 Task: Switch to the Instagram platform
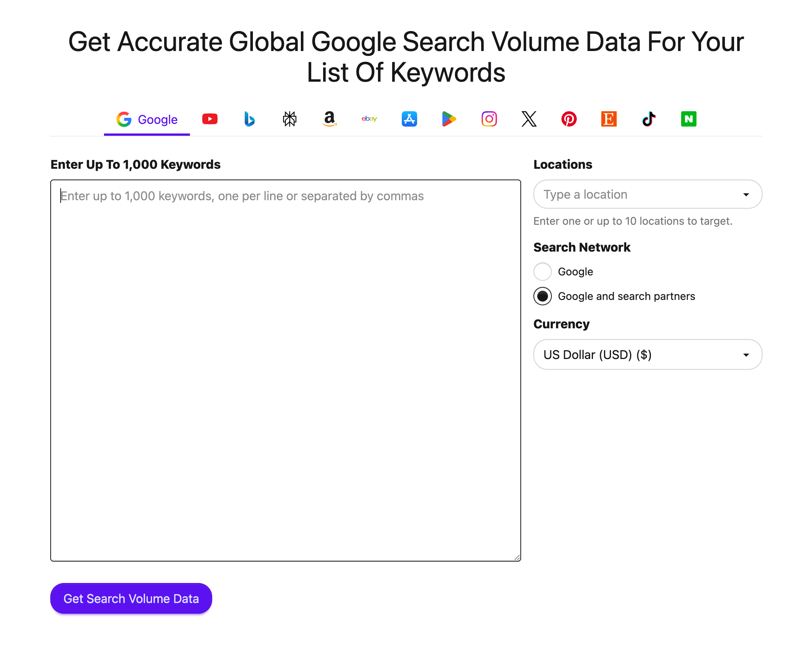[489, 119]
